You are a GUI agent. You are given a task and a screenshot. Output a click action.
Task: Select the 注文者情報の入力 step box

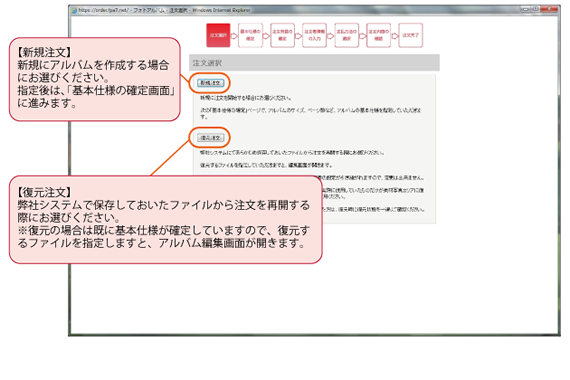click(314, 35)
